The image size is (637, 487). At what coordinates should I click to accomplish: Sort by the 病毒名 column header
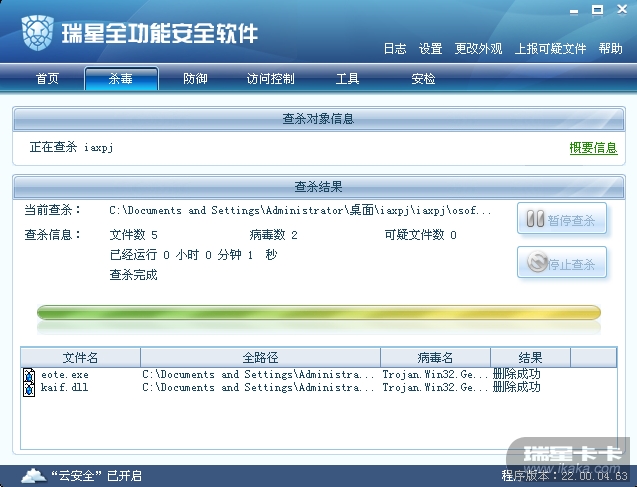(436, 357)
